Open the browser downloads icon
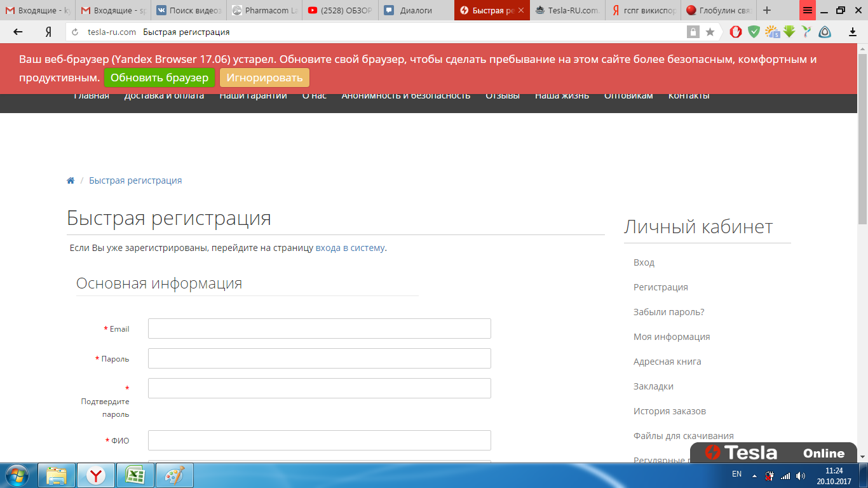 (x=852, y=32)
